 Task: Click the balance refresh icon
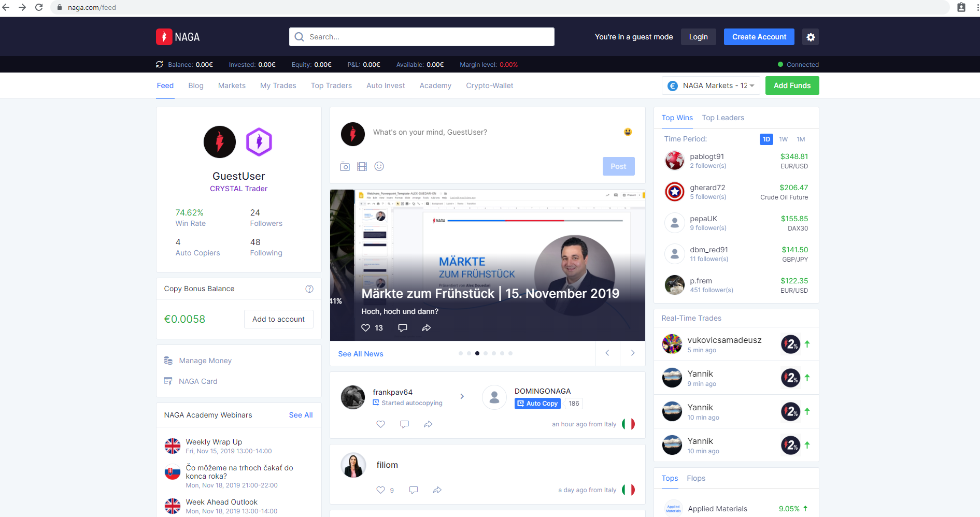click(160, 64)
